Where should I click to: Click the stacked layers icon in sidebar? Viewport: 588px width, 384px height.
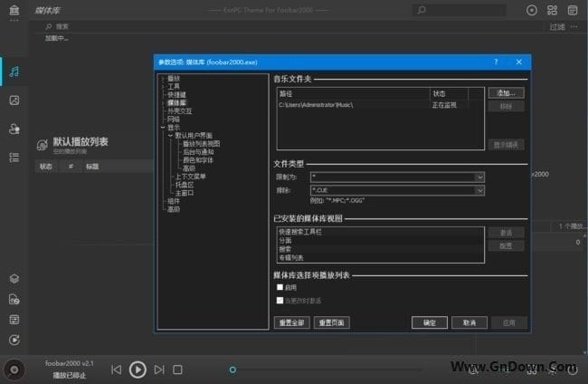tap(14, 279)
